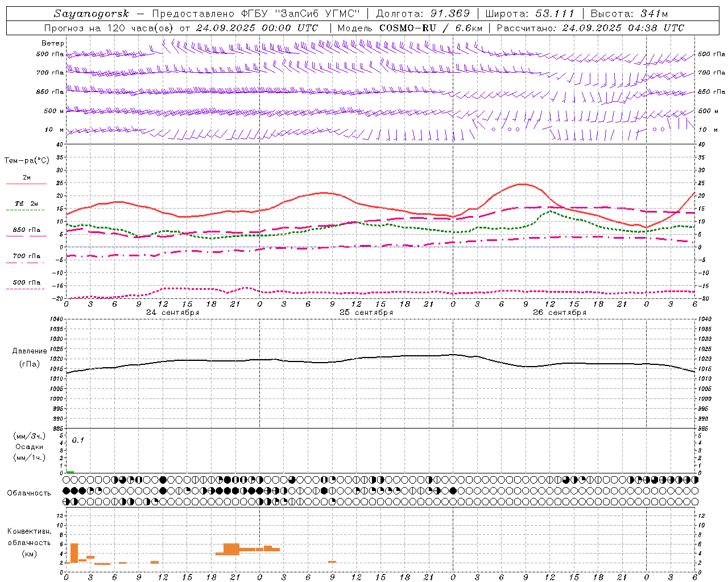Click the 'Широта: 53.111' header value
The image size is (728, 582).
[530, 14]
